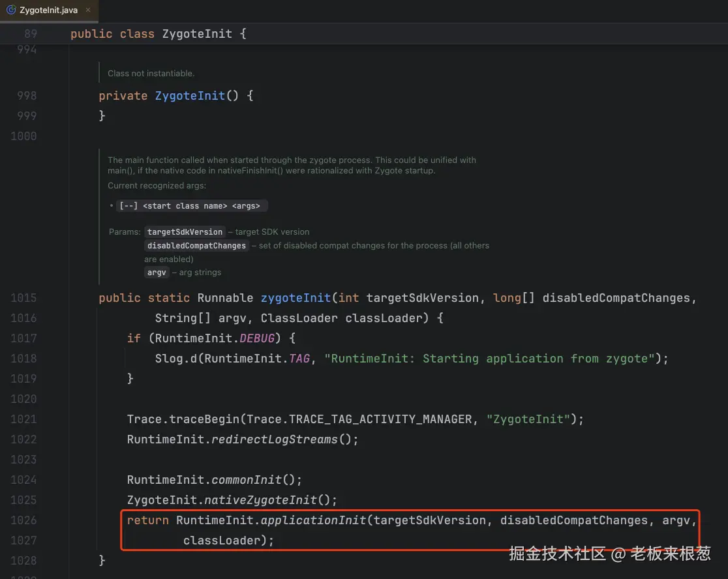Click argv param tag in doc
The height and width of the screenshot is (579, 728).
pos(157,273)
